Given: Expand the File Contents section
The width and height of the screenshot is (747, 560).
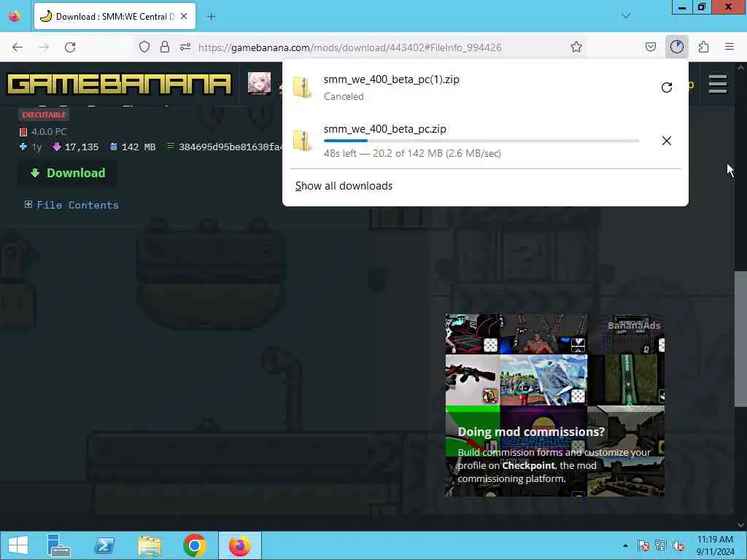Looking at the screenshot, I should tap(71, 205).
